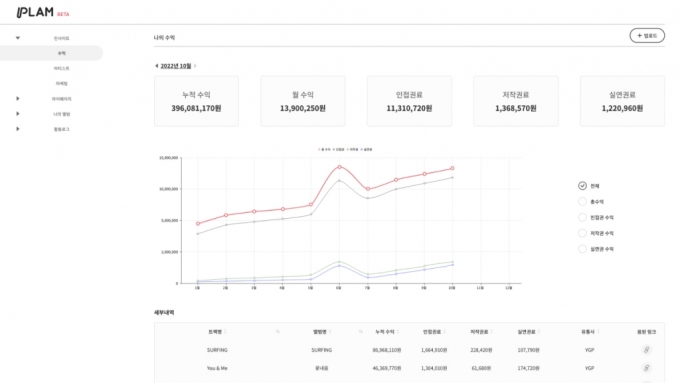Sort by 누적 수익 using its sort icon
Viewport: 680px width, 383px height.
[x=398, y=332]
